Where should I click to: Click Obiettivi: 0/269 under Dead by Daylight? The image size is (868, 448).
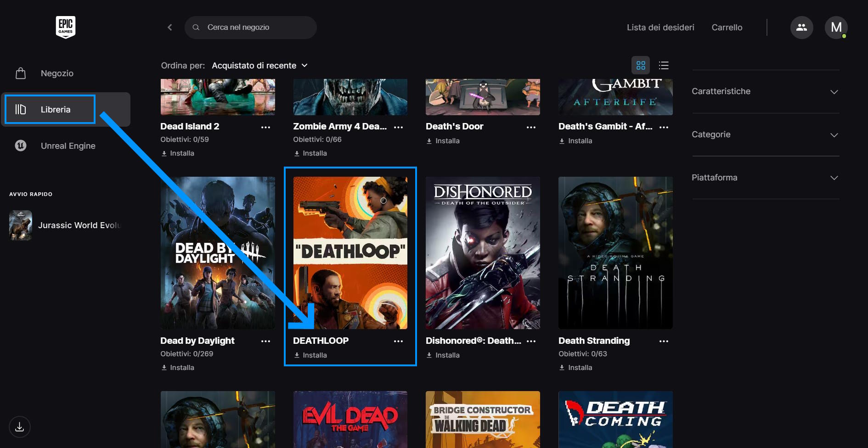[186, 354]
